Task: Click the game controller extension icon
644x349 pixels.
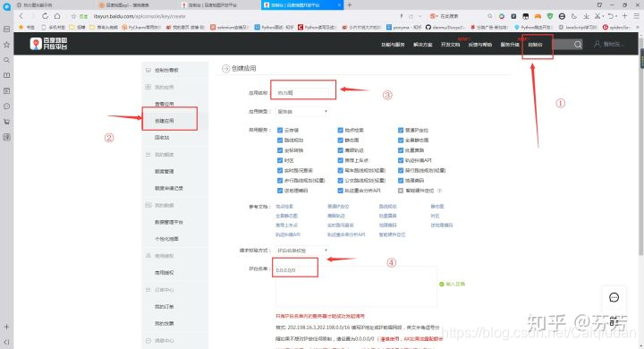Action: (538, 16)
